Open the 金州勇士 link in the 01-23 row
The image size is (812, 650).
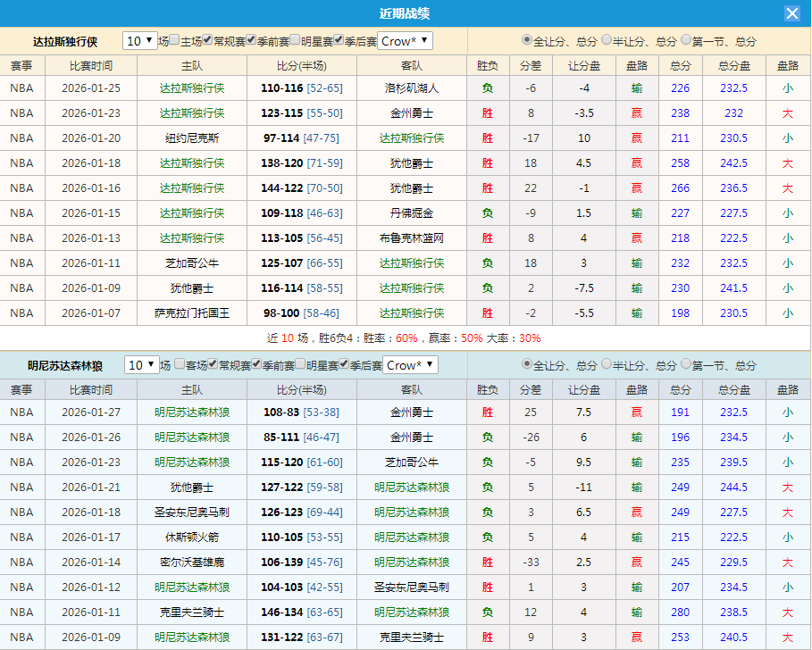click(410, 112)
